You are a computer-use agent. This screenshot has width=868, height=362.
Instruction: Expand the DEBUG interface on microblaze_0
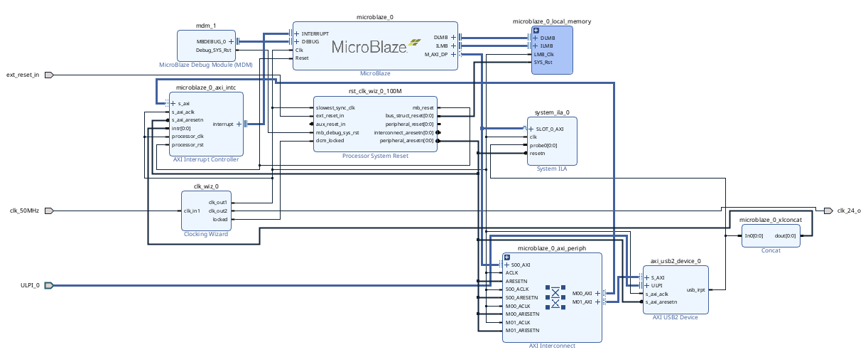[x=298, y=41]
